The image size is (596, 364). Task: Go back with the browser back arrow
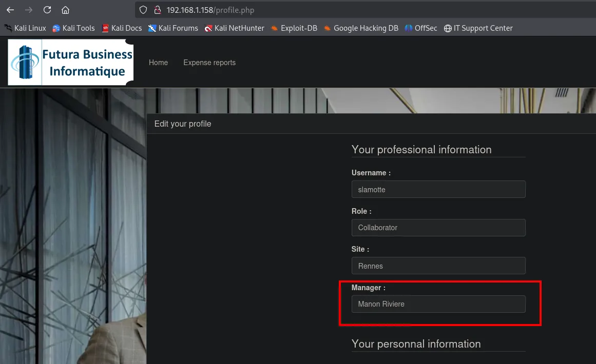10,10
